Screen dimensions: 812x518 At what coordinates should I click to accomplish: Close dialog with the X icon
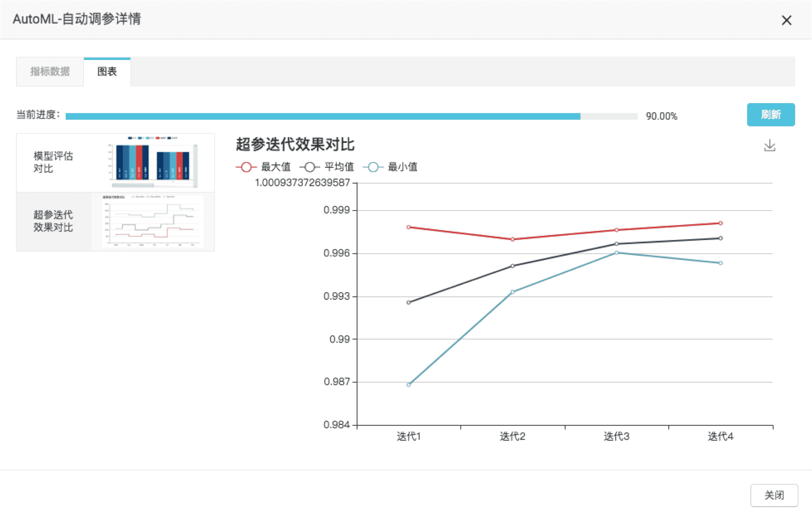[786, 20]
